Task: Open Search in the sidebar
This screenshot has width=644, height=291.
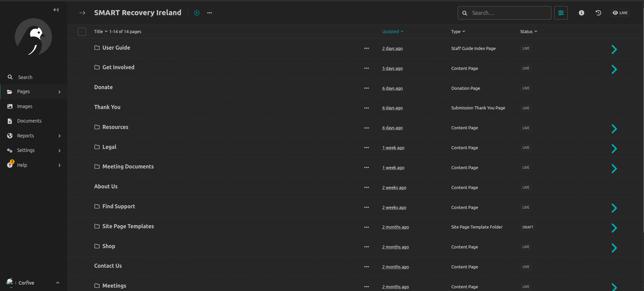Action: click(x=33, y=77)
